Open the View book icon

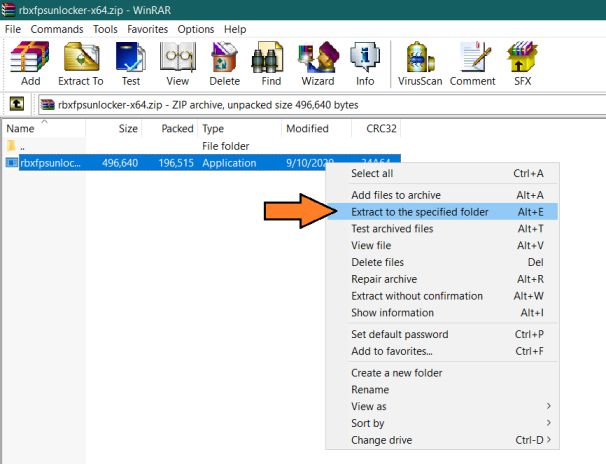178,64
